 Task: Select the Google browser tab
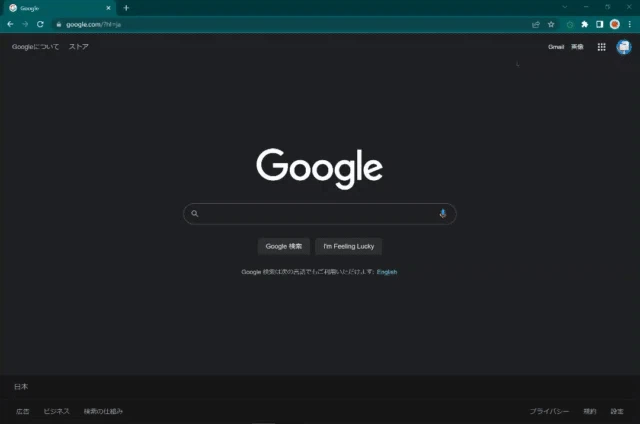pos(60,8)
